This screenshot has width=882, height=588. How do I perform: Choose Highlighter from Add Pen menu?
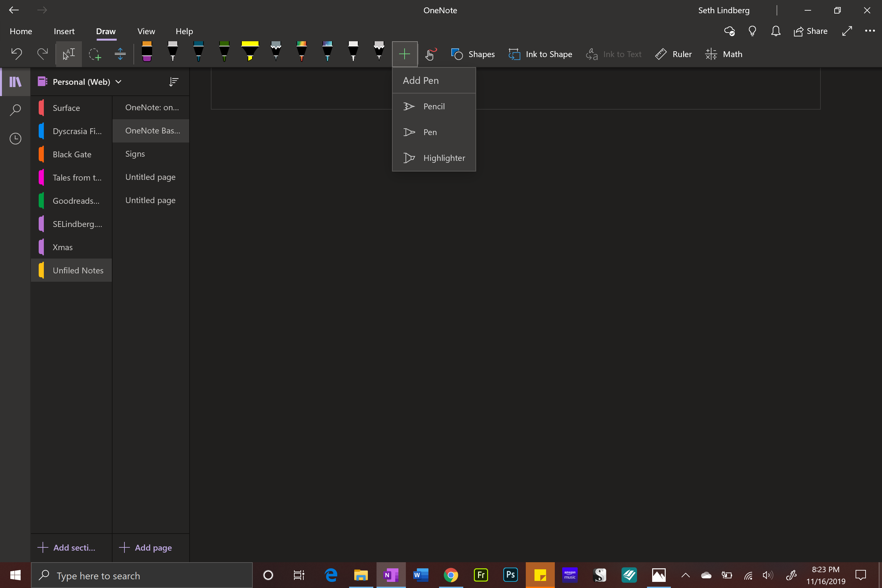(434, 158)
